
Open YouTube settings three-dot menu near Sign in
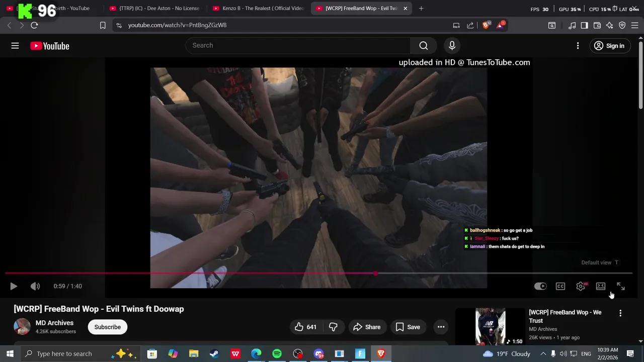coord(578,46)
